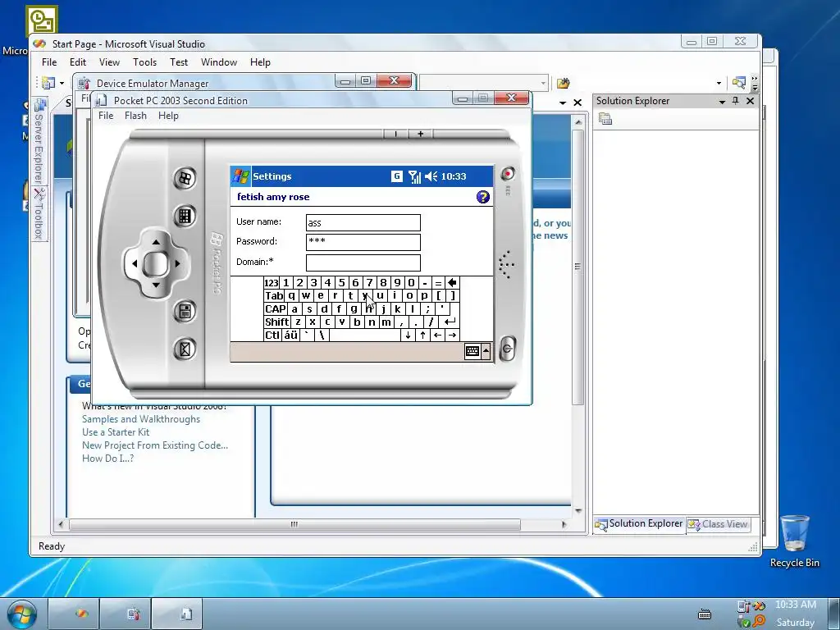Tap the soft keyboard left arrow key
This screenshot has height=630, width=840.
438,336
